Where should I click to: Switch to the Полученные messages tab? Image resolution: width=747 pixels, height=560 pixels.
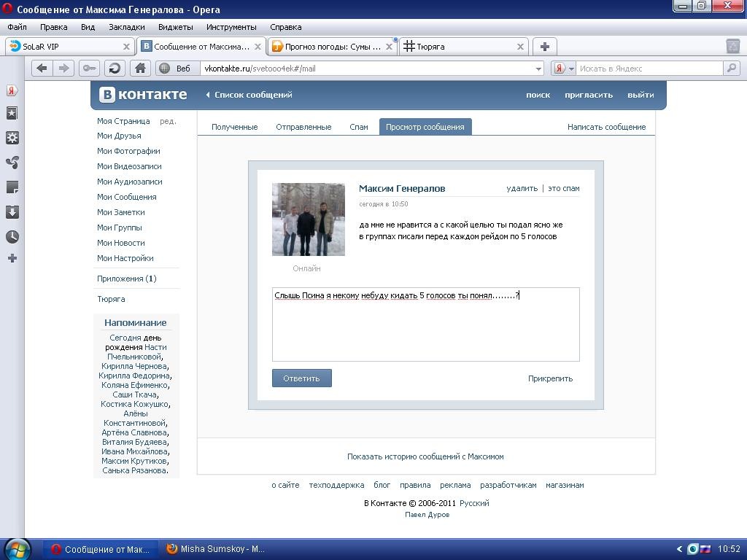(234, 127)
